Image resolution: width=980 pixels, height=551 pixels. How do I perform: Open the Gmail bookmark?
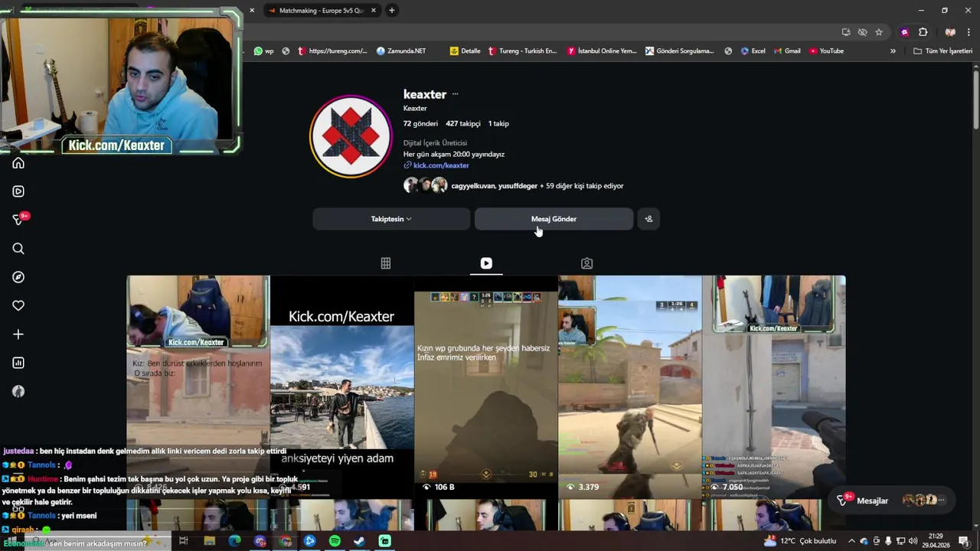(x=787, y=51)
